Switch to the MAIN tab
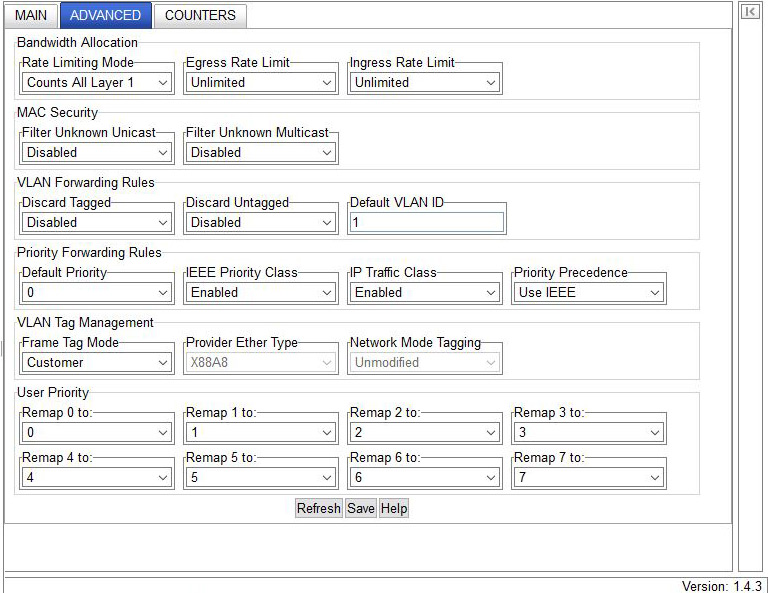This screenshot has height=593, width=768. [31, 15]
